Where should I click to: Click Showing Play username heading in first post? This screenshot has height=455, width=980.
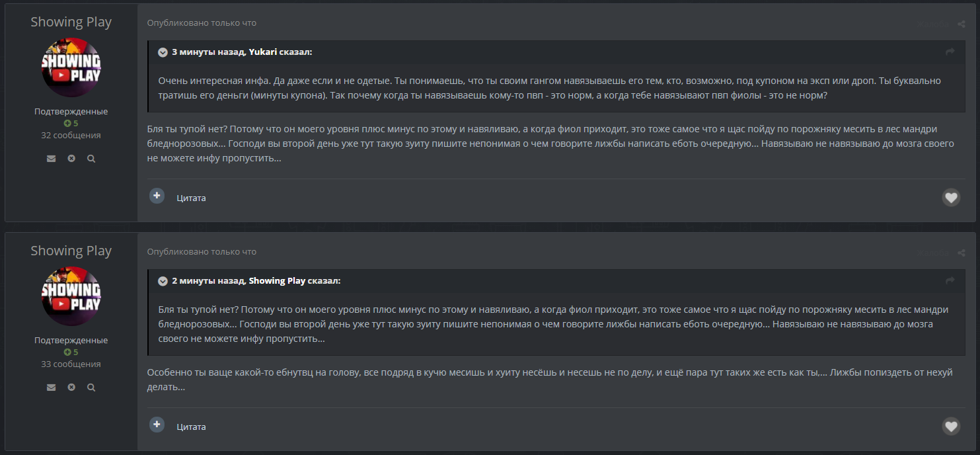[71, 22]
